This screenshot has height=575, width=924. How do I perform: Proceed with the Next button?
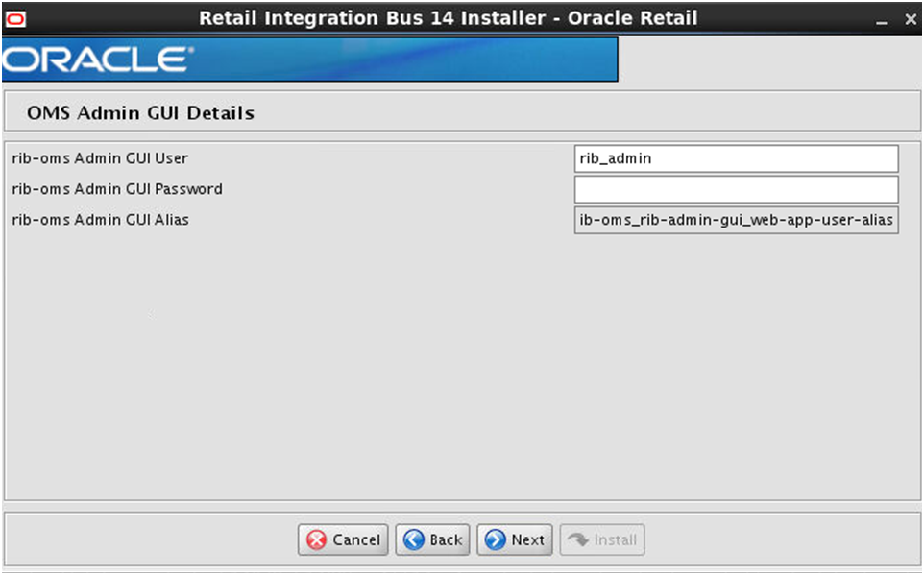(x=515, y=539)
